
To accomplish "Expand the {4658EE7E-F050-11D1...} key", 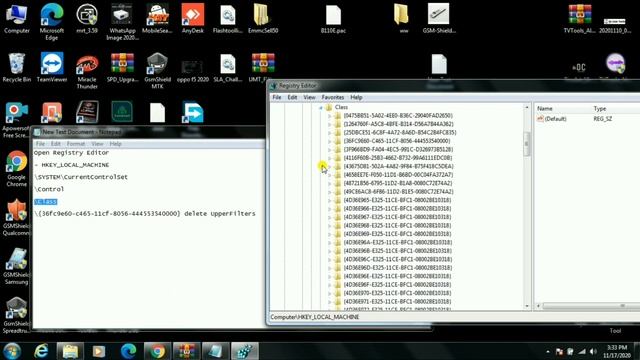I will point(329,175).
